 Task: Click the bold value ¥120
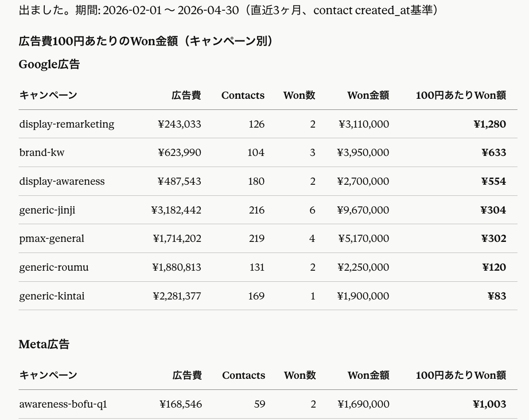(494, 268)
